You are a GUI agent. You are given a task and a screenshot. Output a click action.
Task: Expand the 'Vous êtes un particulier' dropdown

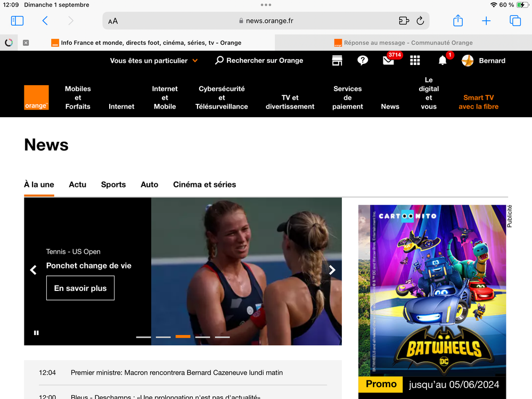click(x=154, y=61)
